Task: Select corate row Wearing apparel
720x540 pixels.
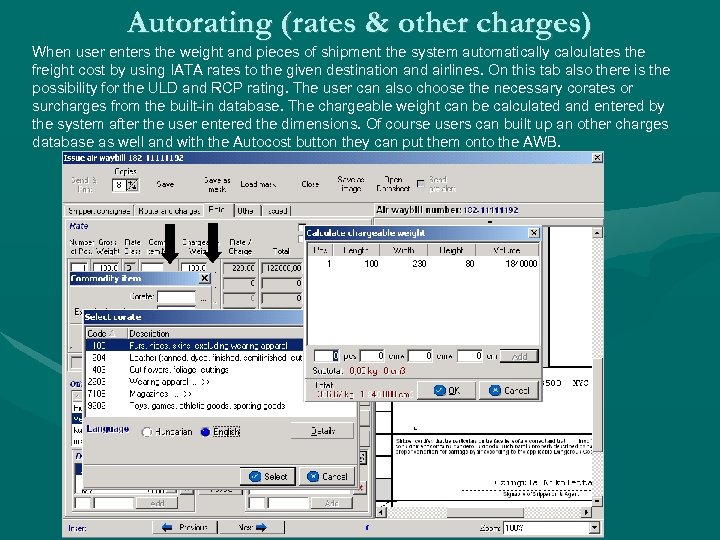Action: pos(194,382)
